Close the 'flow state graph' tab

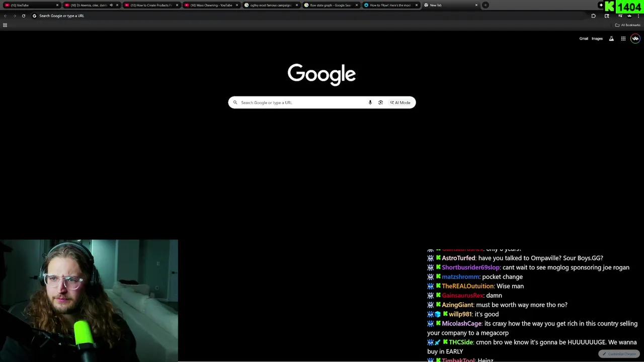tap(357, 5)
